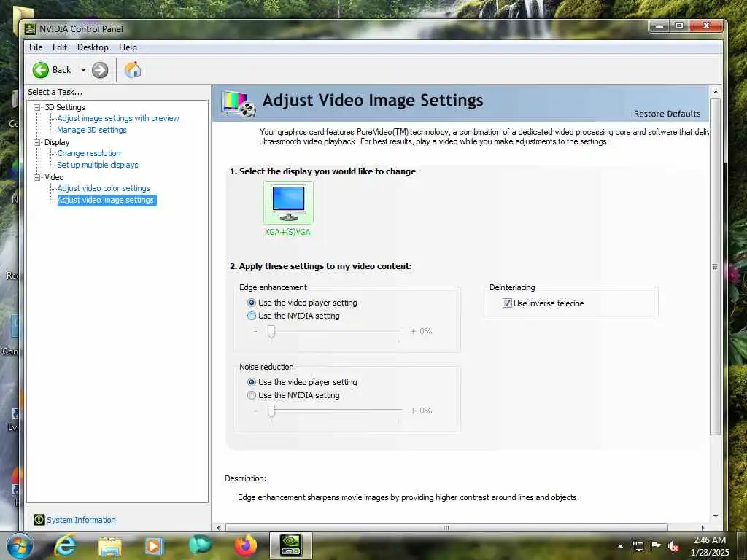Screen dimensions: 747x560
Task: Open the File menu
Action: point(36,47)
